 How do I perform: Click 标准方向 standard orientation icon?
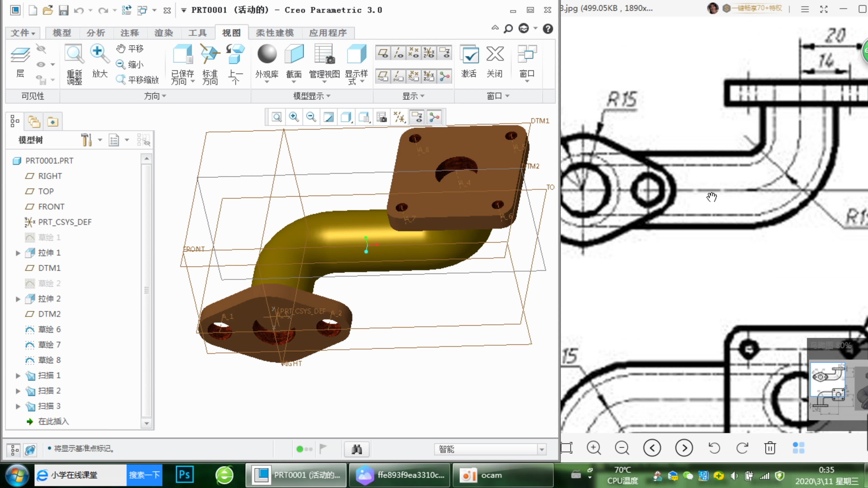tap(210, 54)
